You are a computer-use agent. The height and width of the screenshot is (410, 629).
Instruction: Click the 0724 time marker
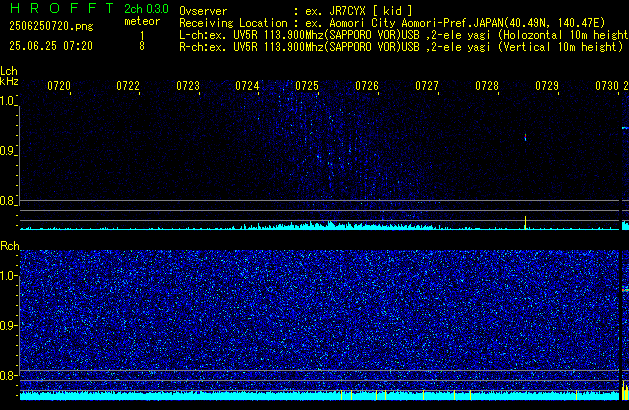tap(247, 86)
